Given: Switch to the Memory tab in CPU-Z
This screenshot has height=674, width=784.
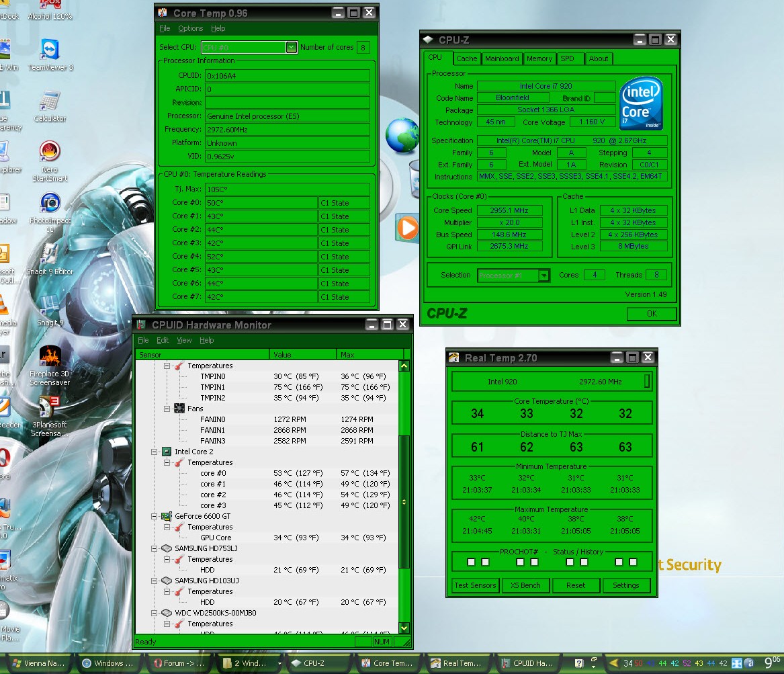Looking at the screenshot, I should pyautogui.click(x=539, y=58).
